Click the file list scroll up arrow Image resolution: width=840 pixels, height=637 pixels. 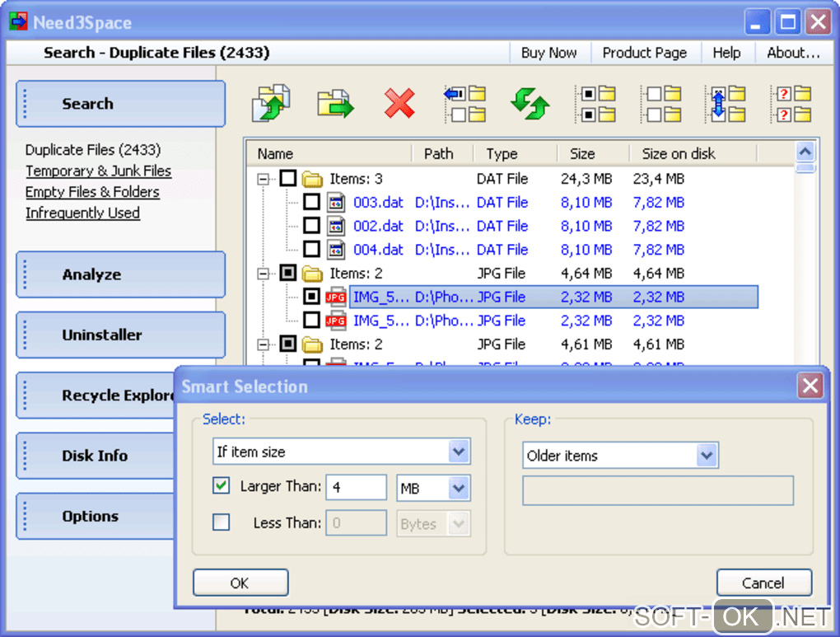tap(805, 152)
